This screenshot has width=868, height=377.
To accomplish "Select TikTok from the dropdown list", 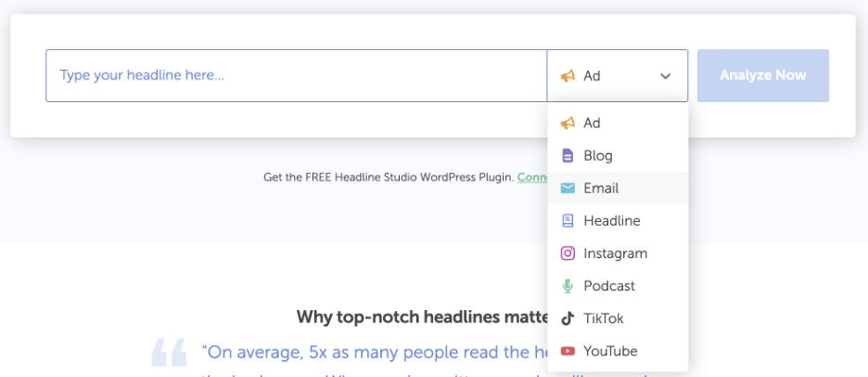I will 618,318.
